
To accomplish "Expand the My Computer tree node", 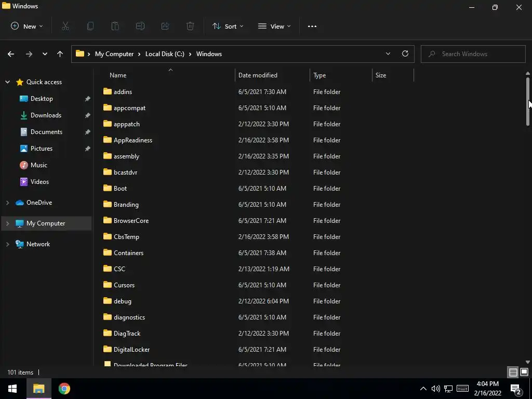I will coord(7,223).
